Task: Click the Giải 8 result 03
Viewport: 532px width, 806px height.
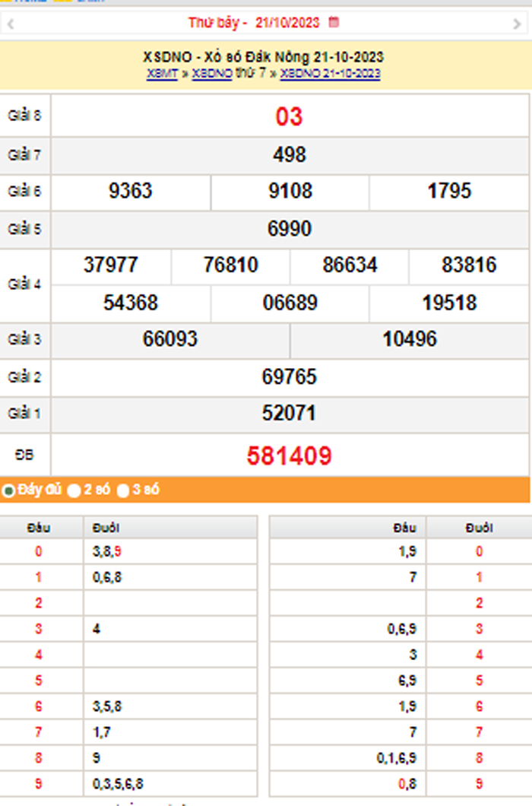Action: 289,116
